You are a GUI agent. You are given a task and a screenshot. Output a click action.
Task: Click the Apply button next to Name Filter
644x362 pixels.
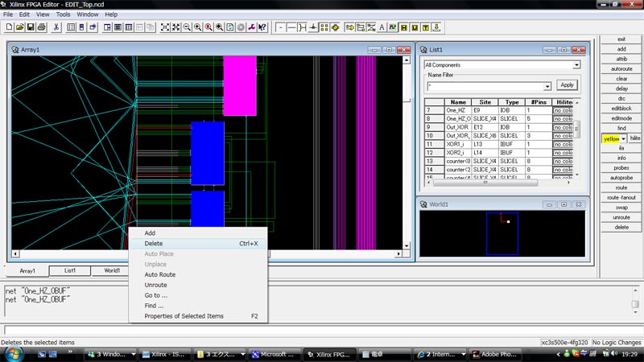pos(568,85)
